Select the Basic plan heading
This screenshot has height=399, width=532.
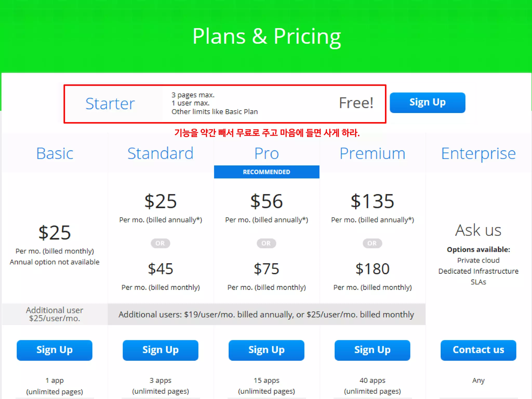point(55,153)
